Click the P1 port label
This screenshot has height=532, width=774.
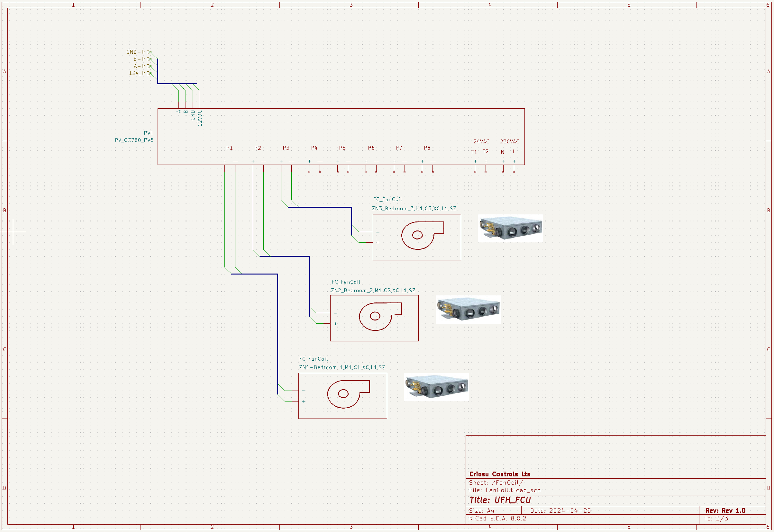pyautogui.click(x=229, y=148)
